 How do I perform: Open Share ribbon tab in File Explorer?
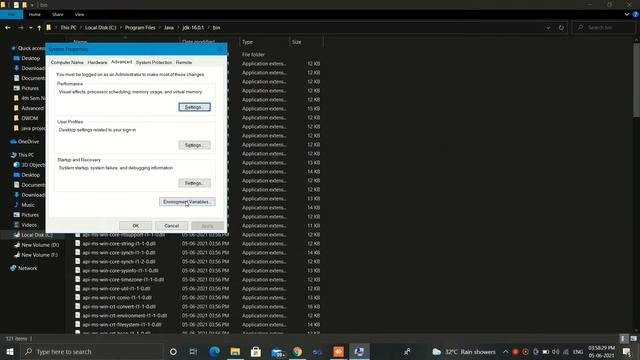pyautogui.click(x=58, y=14)
